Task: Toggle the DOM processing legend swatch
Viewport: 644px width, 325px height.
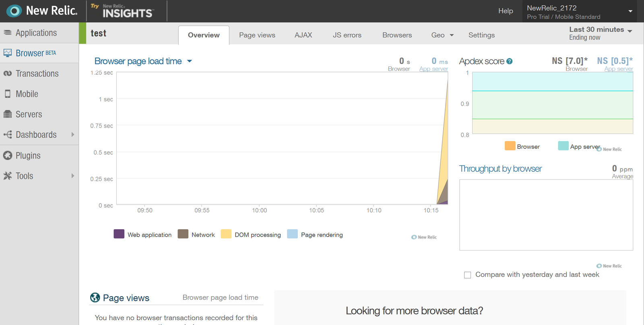Action: pyautogui.click(x=226, y=234)
